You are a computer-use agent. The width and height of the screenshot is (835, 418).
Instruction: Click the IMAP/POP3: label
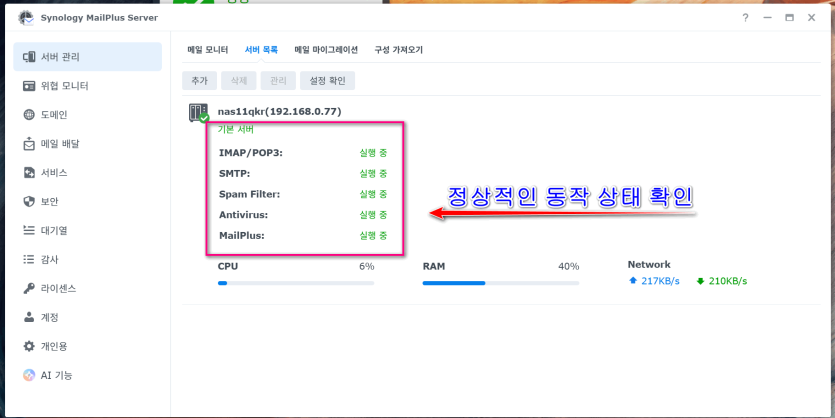click(x=251, y=153)
